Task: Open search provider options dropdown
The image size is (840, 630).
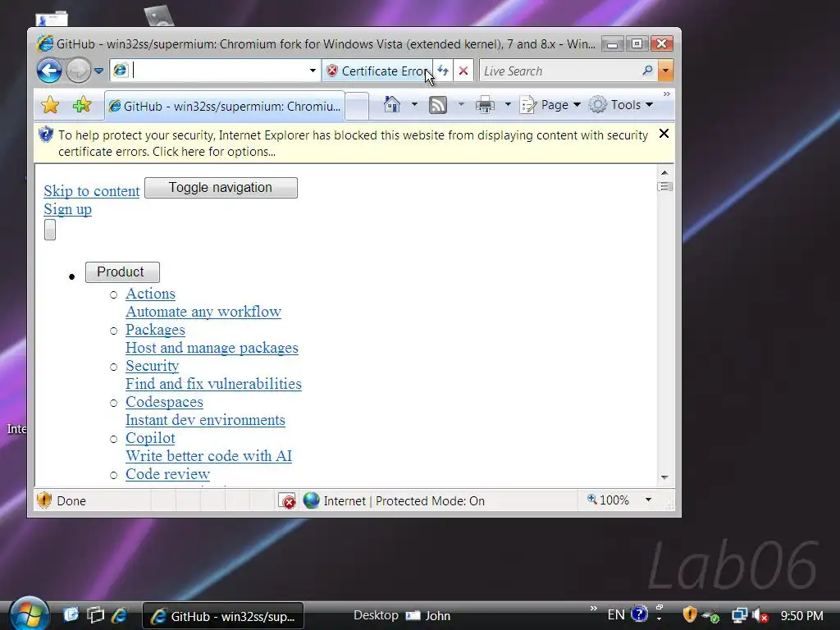Action: [x=665, y=71]
